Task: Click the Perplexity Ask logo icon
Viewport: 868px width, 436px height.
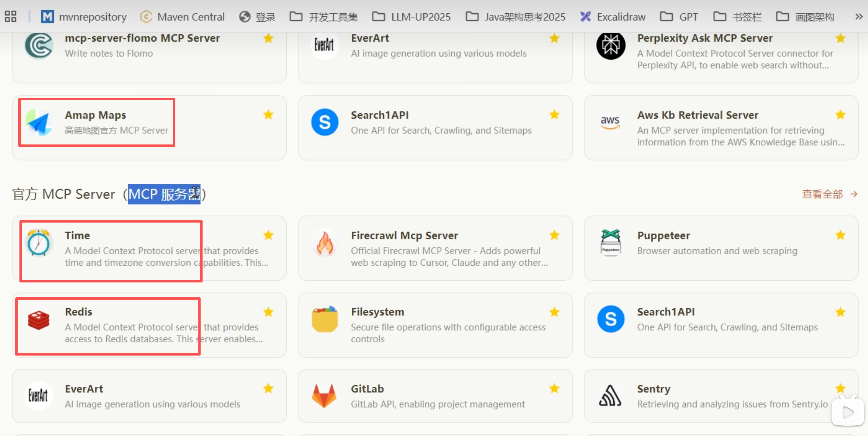Action: [611, 46]
